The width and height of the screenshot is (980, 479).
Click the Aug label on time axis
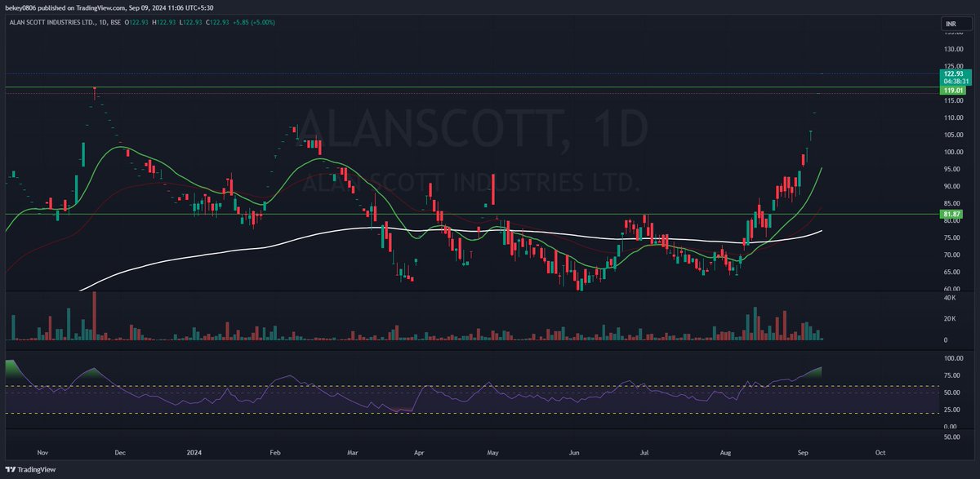(x=725, y=451)
